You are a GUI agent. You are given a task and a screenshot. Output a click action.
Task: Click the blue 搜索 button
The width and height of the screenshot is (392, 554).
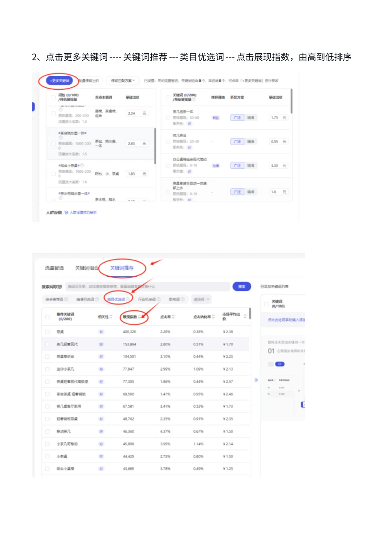click(x=242, y=286)
